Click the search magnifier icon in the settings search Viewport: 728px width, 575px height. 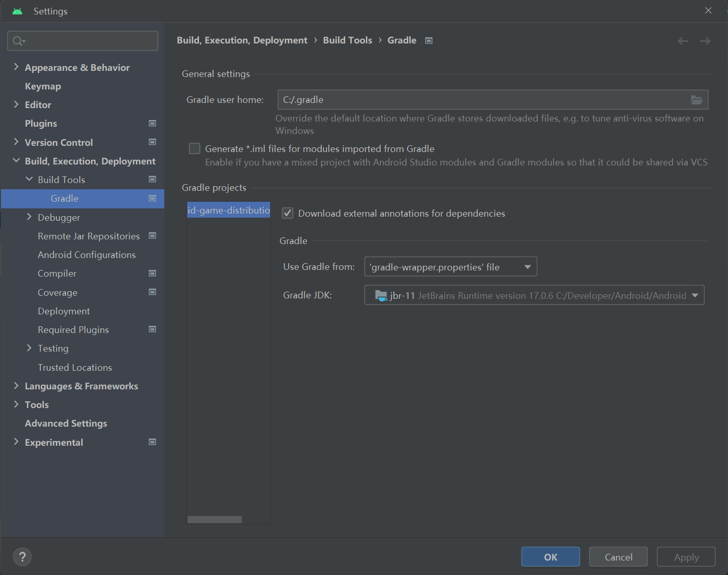click(19, 41)
